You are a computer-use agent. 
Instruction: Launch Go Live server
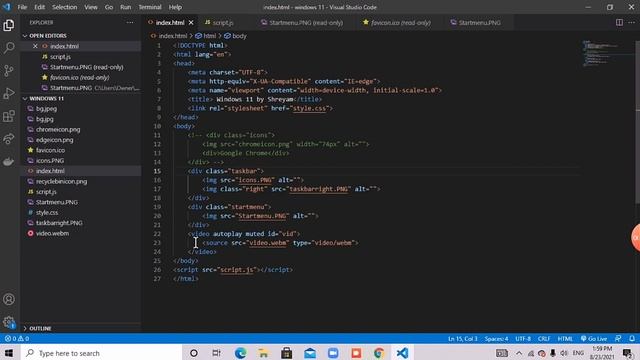(594, 339)
